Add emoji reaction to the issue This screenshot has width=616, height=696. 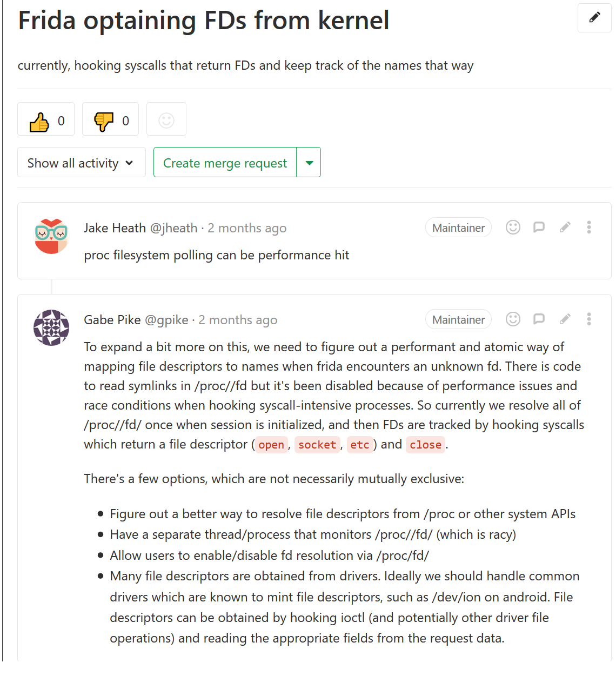point(166,119)
